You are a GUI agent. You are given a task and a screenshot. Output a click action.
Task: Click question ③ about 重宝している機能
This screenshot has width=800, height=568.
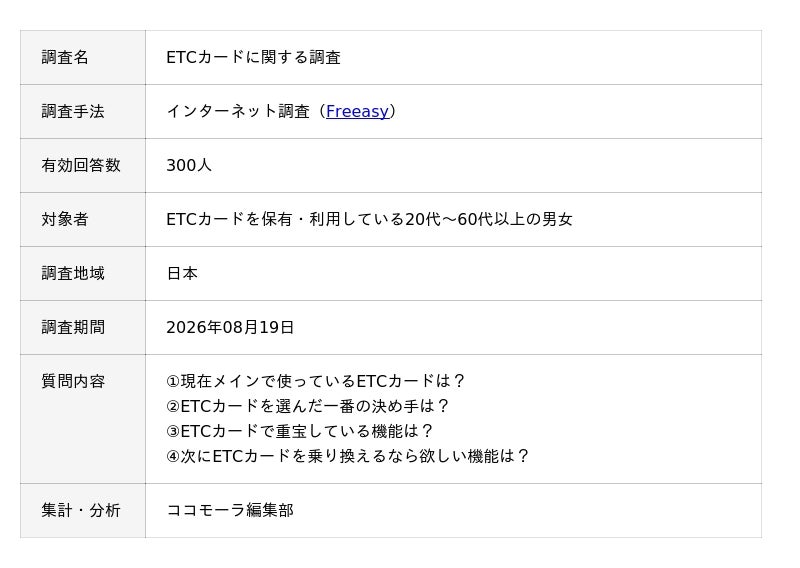[x=299, y=431]
